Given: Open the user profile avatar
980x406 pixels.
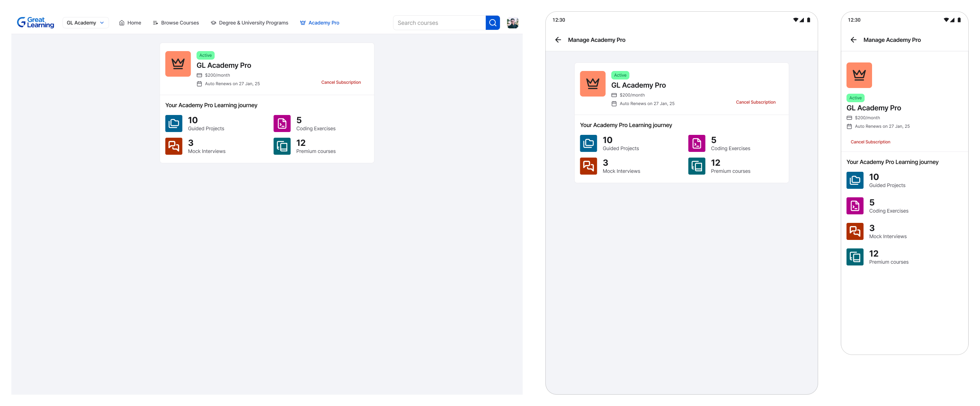Looking at the screenshot, I should pyautogui.click(x=512, y=23).
